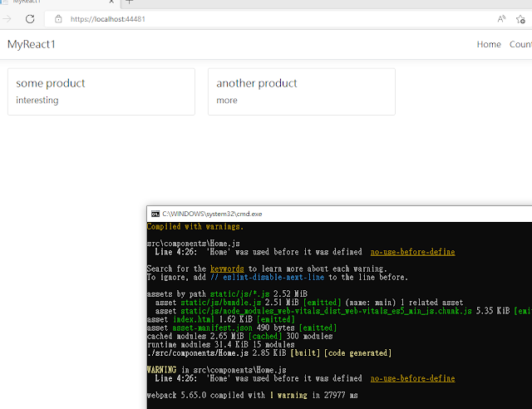Click the no-use-before-define link below WARNING line
Screen dimensions: 532x409
click(x=412, y=378)
